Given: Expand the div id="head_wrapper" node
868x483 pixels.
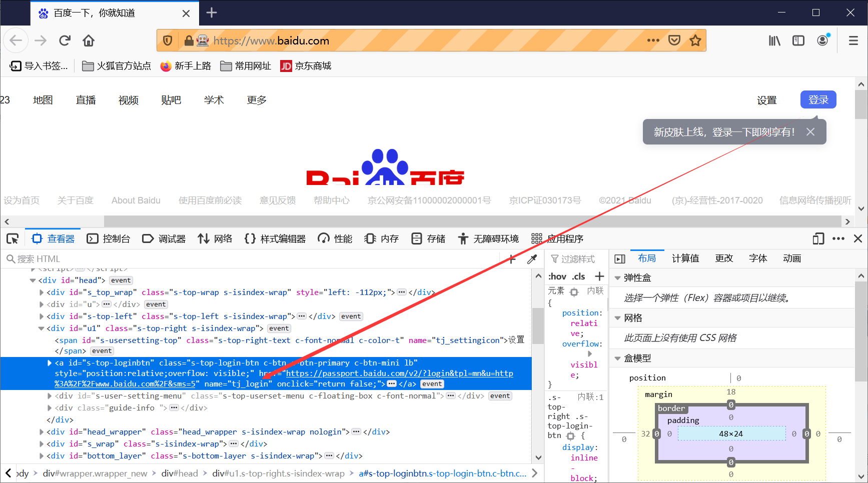Looking at the screenshot, I should pos(41,432).
